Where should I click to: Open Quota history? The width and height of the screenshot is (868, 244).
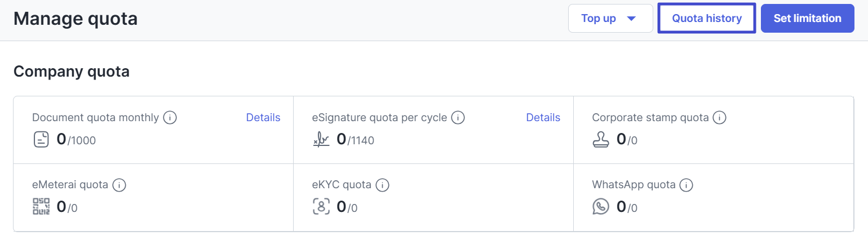tap(707, 19)
